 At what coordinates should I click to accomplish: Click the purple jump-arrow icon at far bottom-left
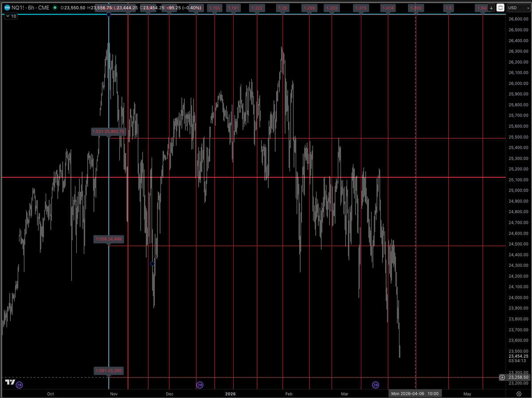click(19, 385)
